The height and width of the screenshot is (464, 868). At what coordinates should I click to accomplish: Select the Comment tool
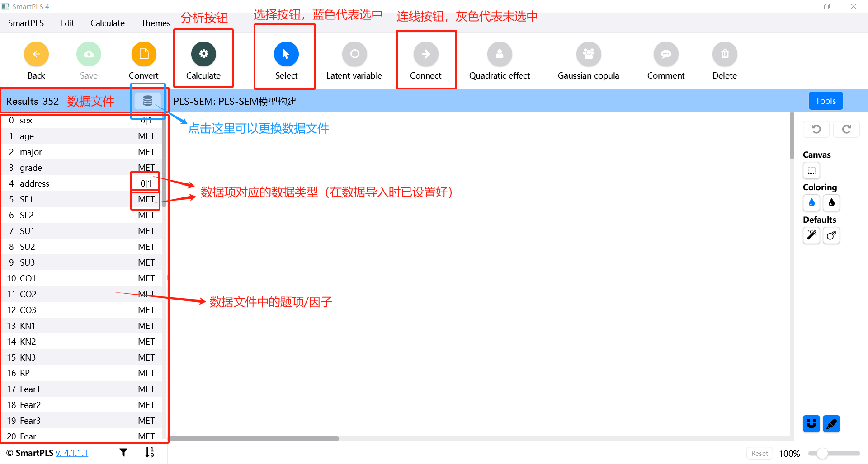click(666, 54)
